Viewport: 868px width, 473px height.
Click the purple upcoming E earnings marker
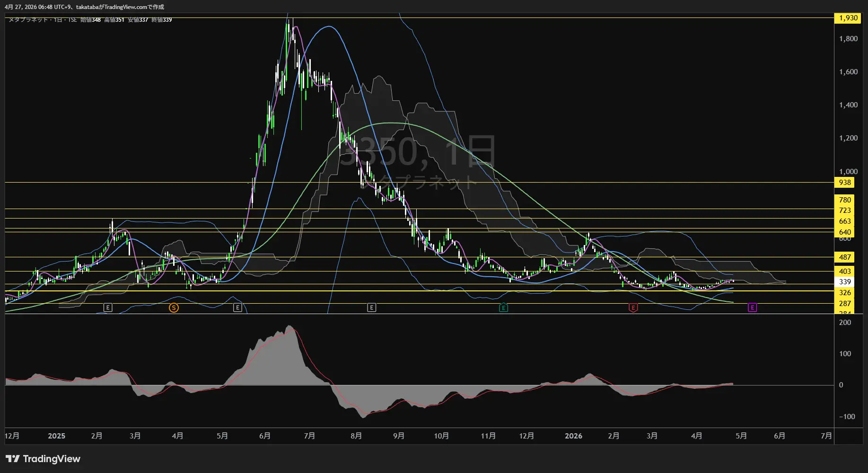click(752, 308)
